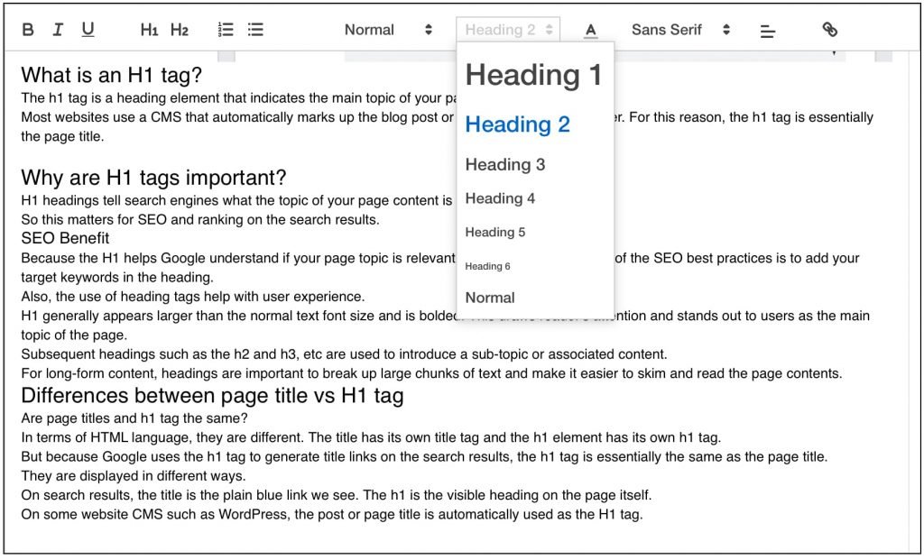
Task: Toggle italic formatting
Action: coord(58,30)
